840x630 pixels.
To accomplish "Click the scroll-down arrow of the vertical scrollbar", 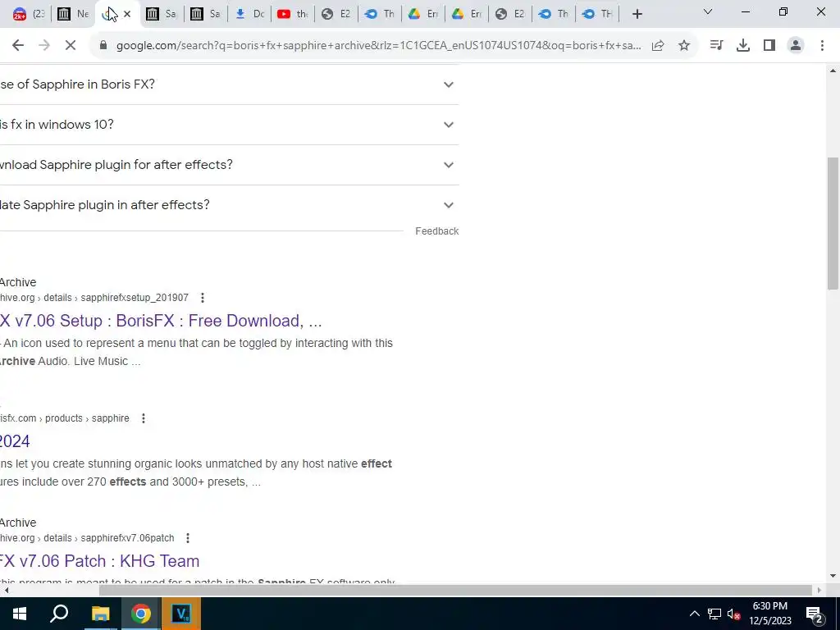I will 833,577.
